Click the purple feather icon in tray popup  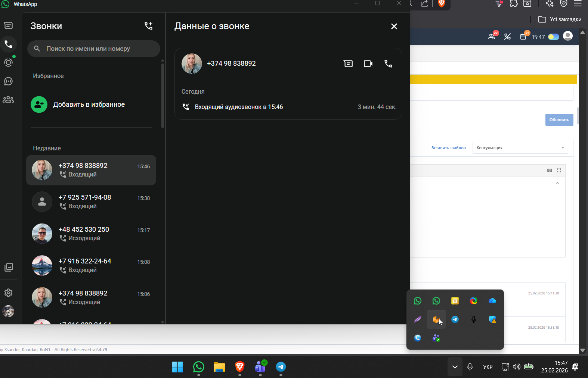pyautogui.click(x=418, y=319)
